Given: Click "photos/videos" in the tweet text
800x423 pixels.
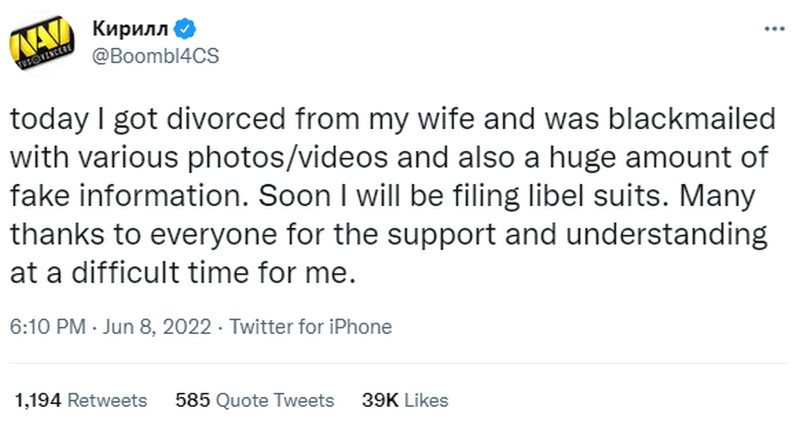Looking at the screenshot, I should point(288,158).
